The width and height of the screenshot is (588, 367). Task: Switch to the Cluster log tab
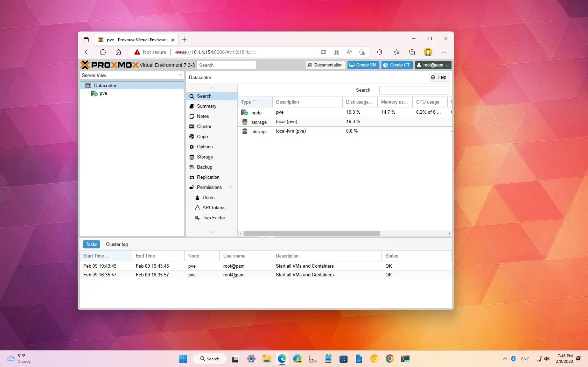click(117, 244)
